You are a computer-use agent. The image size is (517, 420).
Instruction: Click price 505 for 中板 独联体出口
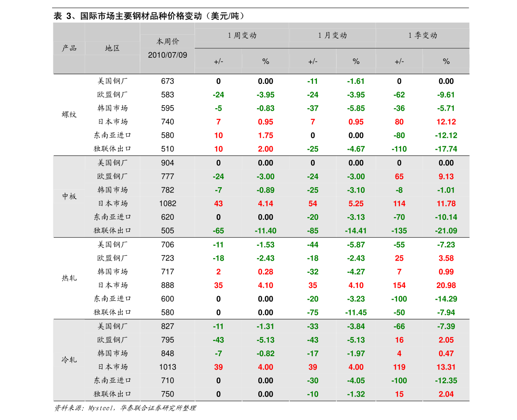point(168,231)
